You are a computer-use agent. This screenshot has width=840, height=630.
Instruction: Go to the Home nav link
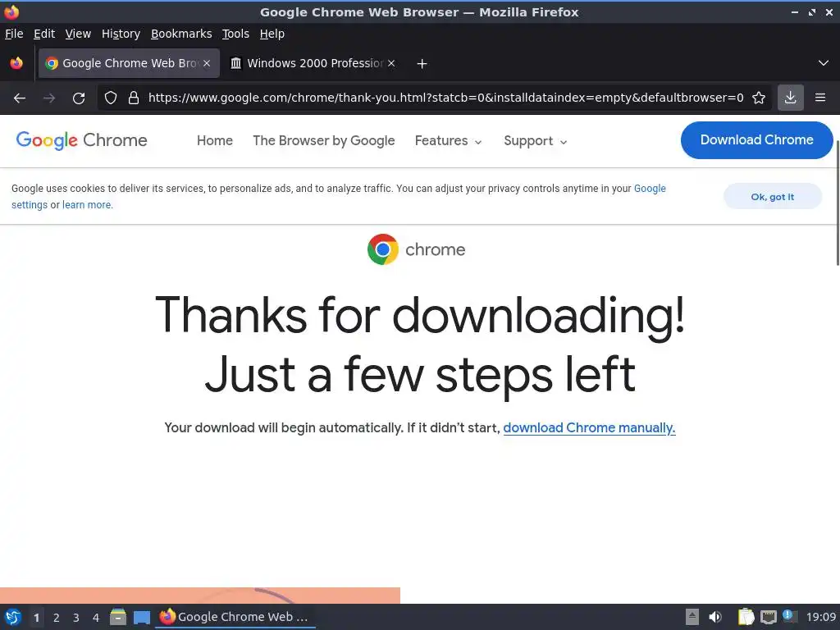pyautogui.click(x=215, y=141)
